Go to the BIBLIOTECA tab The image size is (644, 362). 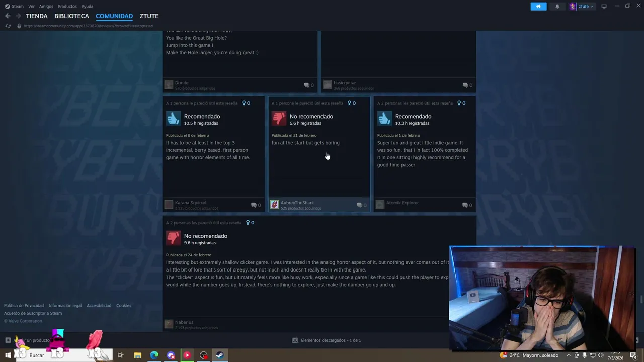coord(71,16)
